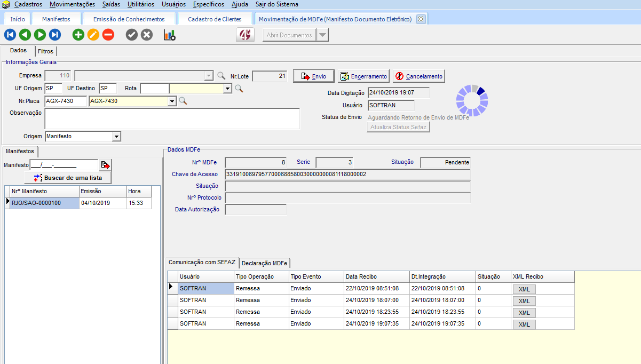Viewport: 641px width, 364px height.
Task: Open the Movimentações menu
Action: [x=72, y=4]
